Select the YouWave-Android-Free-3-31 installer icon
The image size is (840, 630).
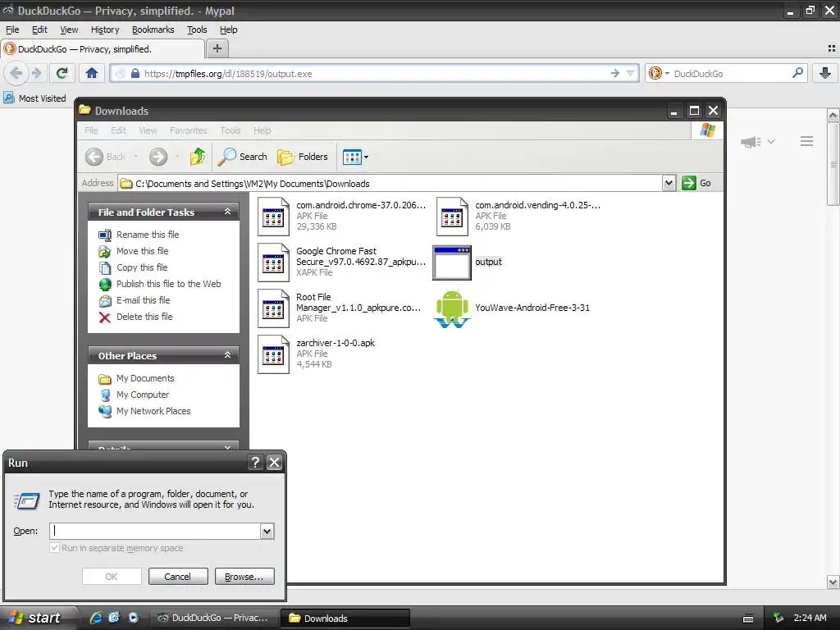[452, 308]
